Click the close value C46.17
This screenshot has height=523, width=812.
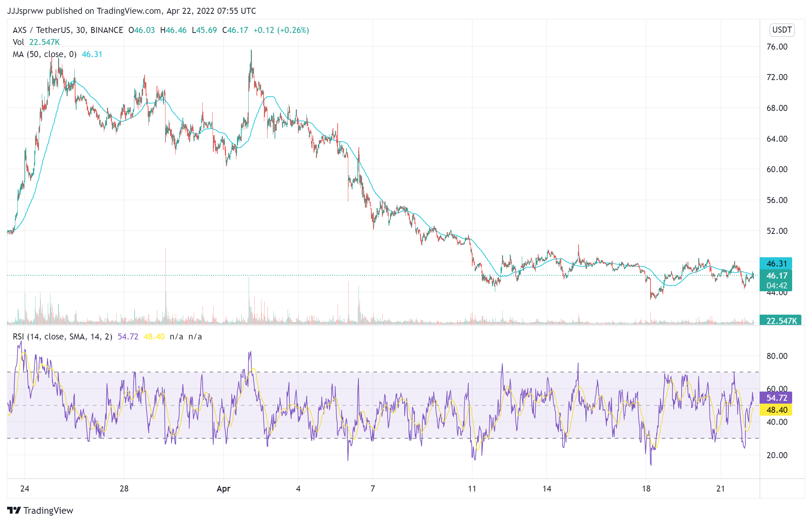coord(235,30)
